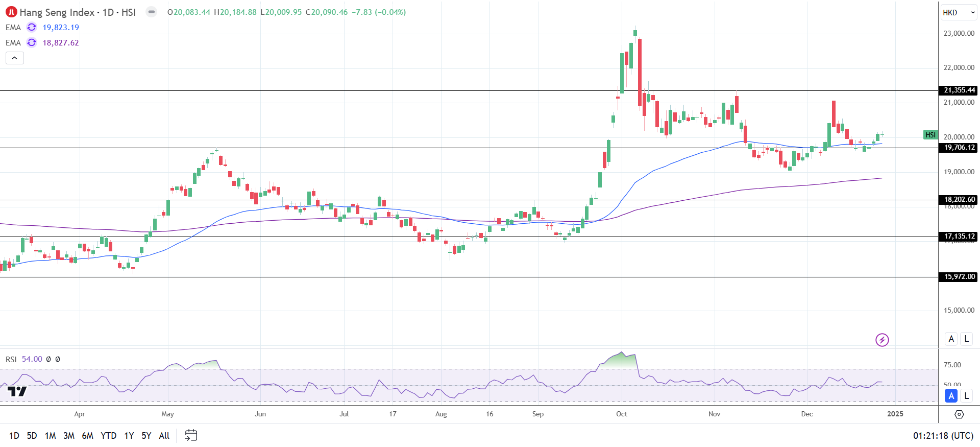980x447 pixels.
Task: Toggle log scale L on price pane
Action: pyautogui.click(x=966, y=339)
